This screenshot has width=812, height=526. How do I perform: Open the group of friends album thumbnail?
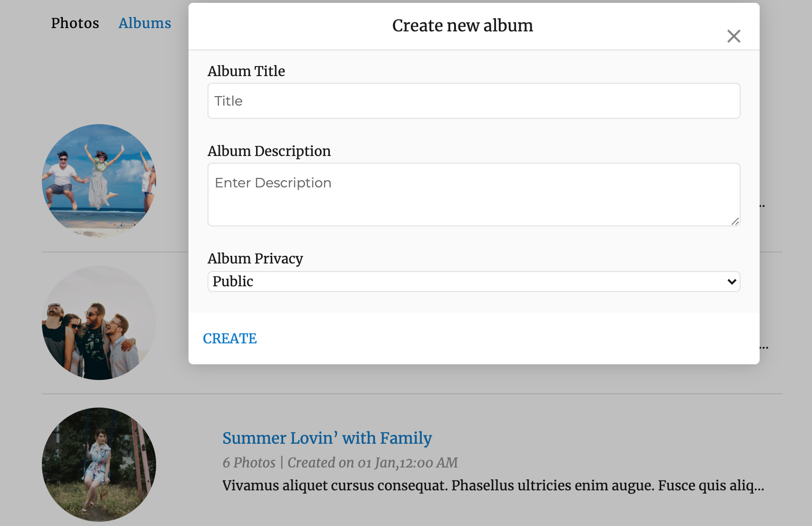99,323
